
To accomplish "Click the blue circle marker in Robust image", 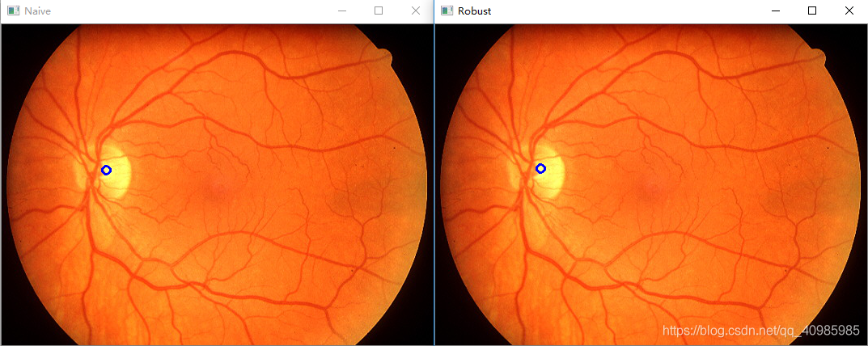I will click(x=541, y=168).
